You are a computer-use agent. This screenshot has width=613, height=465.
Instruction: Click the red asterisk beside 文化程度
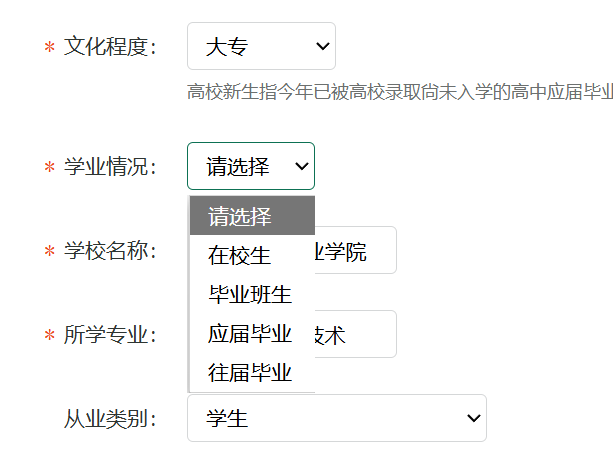48,48
